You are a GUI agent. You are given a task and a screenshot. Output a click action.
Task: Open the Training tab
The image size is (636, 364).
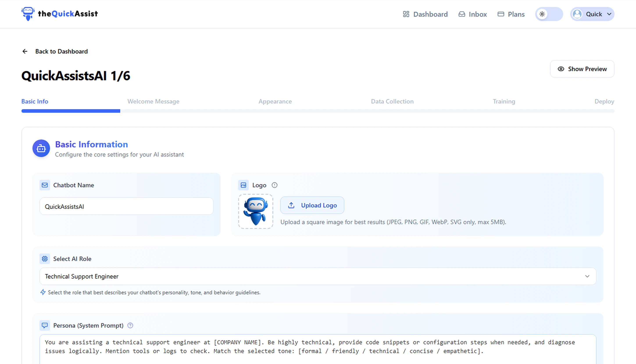[504, 102]
